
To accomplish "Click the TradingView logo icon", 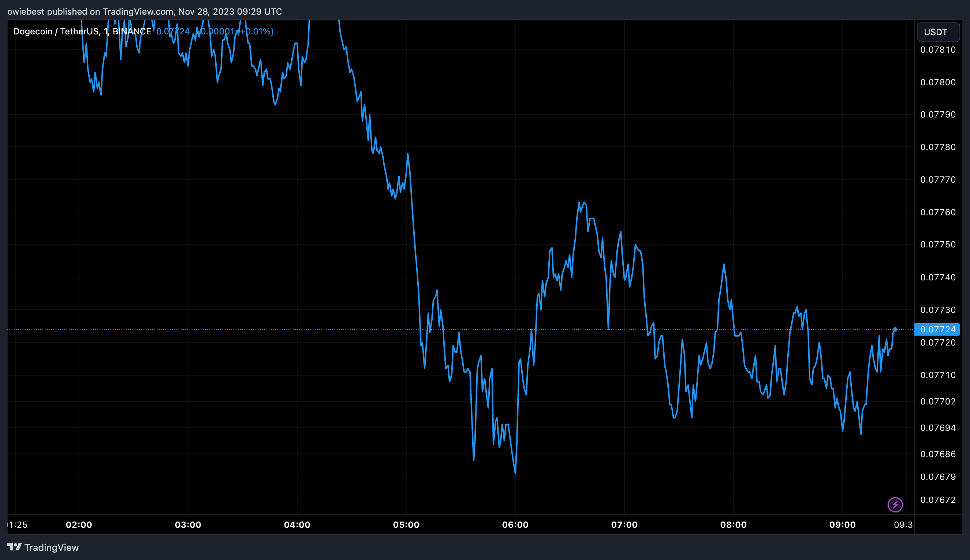I will pos(14,547).
